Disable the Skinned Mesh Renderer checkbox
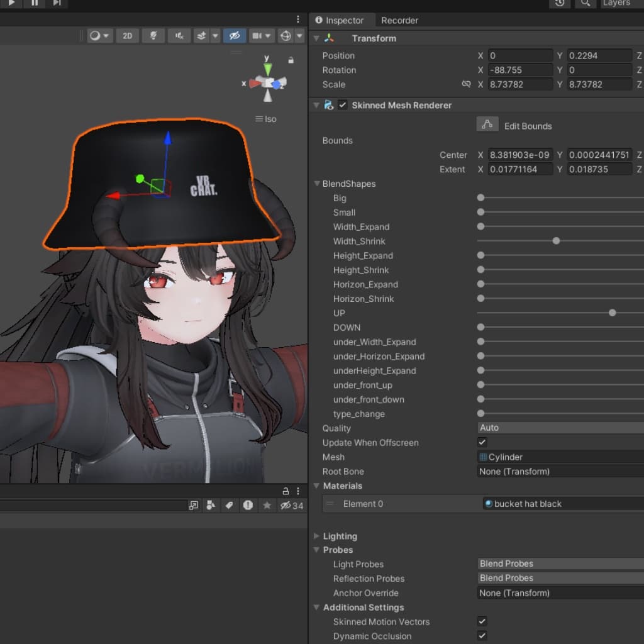 coord(343,105)
